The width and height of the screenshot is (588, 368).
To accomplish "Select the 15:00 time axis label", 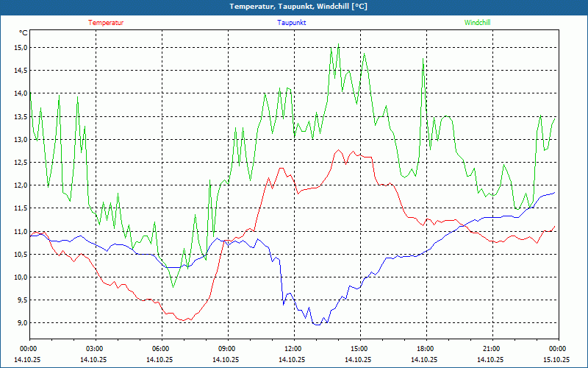I will 359,349.
